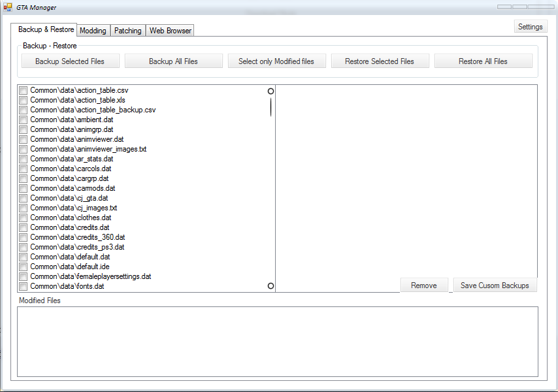This screenshot has height=392, width=558.
Task: Open Settings button at top right
Action: (531, 27)
